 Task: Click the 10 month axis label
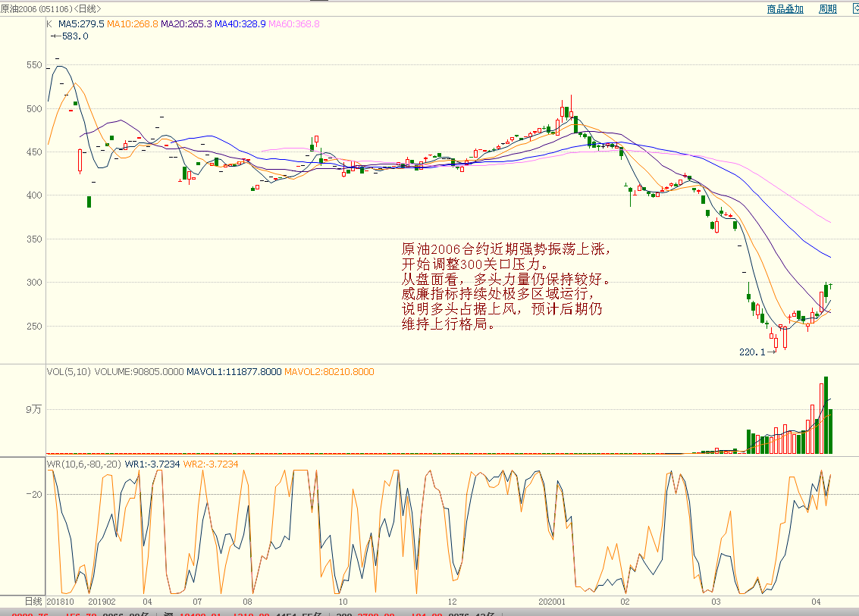click(x=343, y=602)
